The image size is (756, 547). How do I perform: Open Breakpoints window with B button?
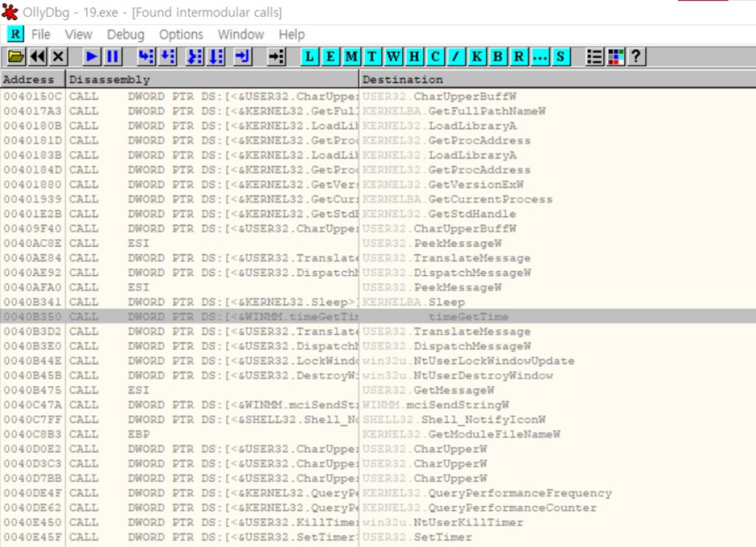tap(498, 57)
